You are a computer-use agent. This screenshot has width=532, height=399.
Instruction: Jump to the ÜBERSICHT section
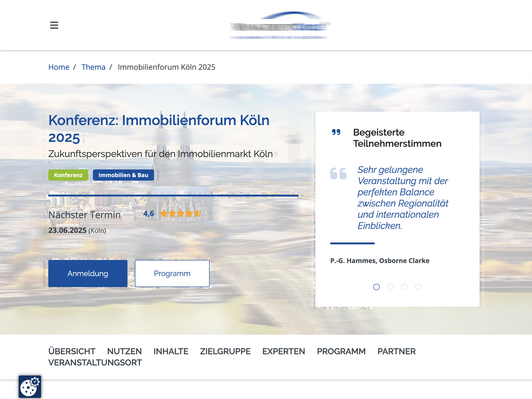click(x=72, y=351)
